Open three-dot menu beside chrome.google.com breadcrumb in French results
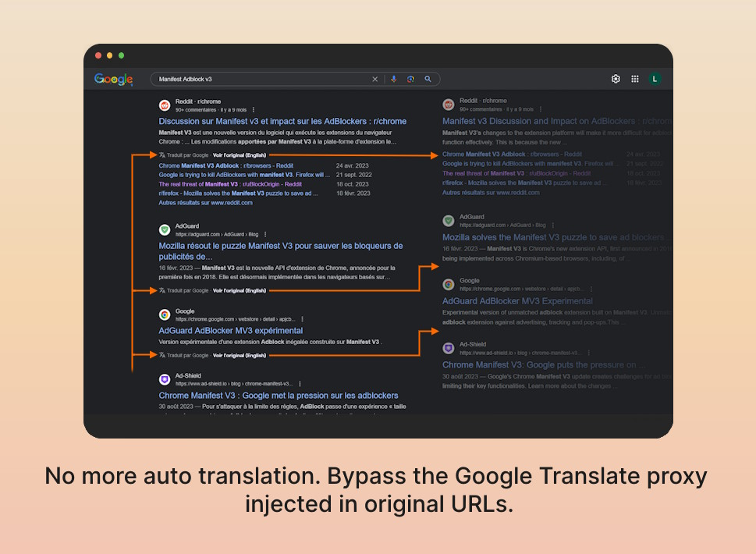 click(302, 319)
